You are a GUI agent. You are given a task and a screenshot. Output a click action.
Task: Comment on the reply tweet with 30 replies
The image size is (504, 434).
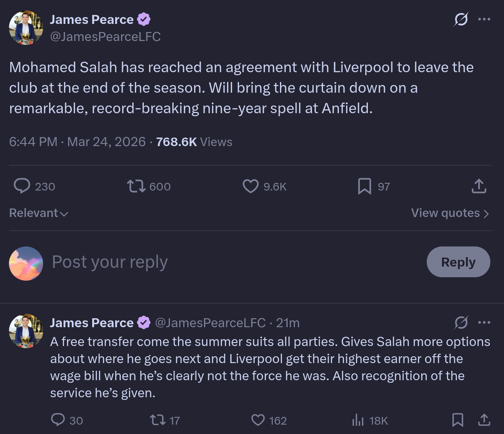58,420
